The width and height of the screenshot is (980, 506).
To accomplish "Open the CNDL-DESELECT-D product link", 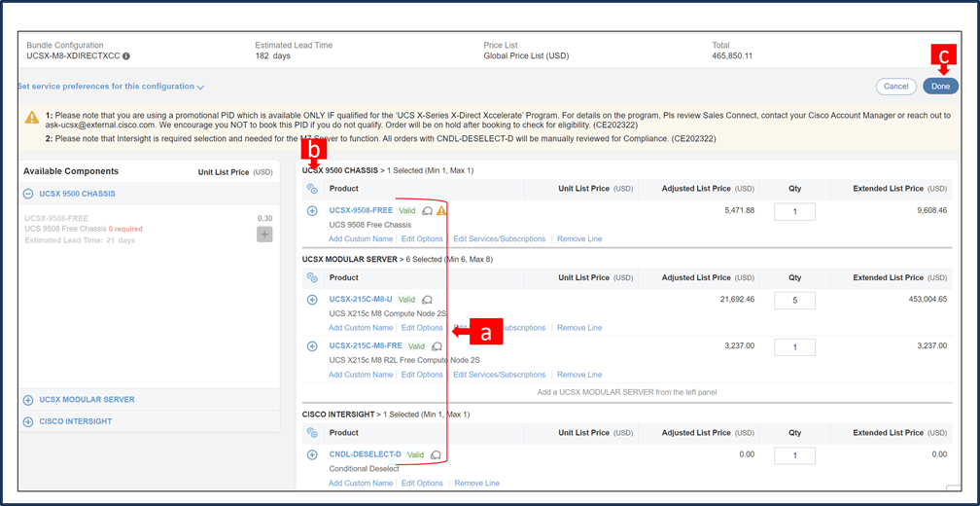I will (365, 454).
